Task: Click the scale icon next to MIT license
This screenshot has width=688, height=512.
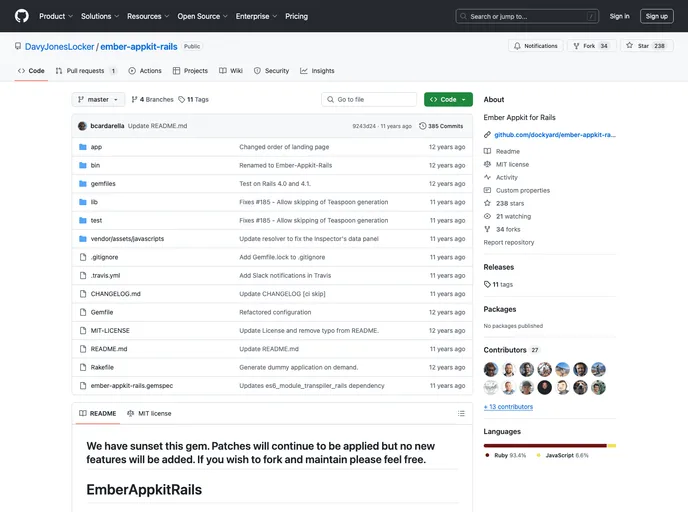Action: coord(487,164)
